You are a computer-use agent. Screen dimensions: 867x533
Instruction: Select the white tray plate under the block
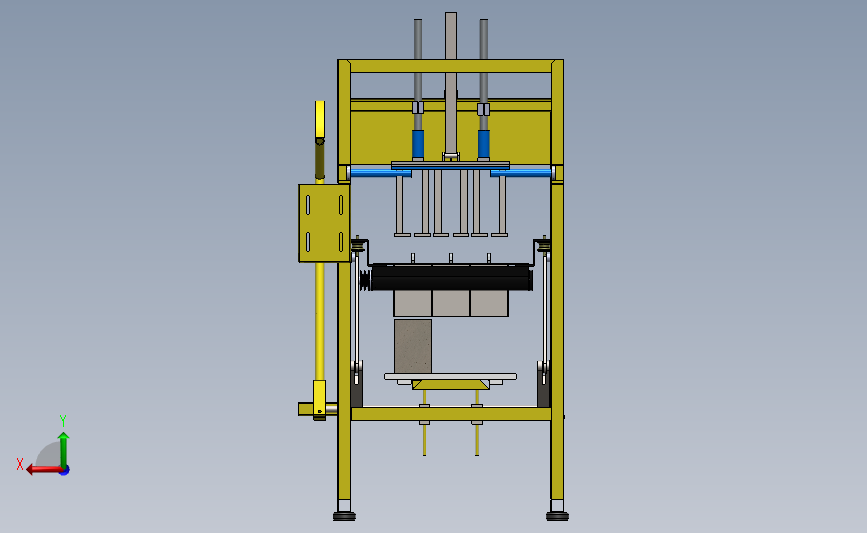[450, 377]
